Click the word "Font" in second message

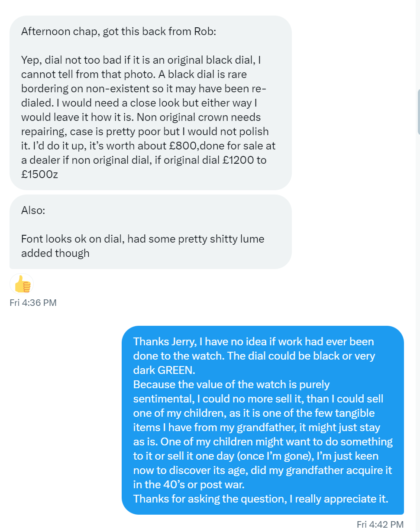coord(32,239)
